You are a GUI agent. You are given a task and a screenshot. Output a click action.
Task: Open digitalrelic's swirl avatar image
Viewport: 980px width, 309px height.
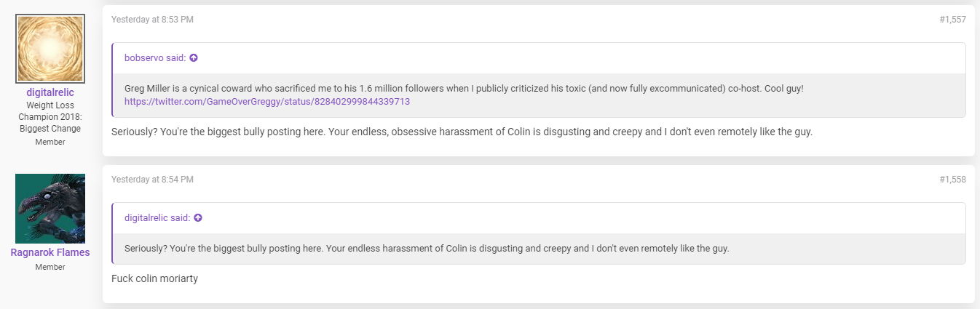(x=50, y=49)
